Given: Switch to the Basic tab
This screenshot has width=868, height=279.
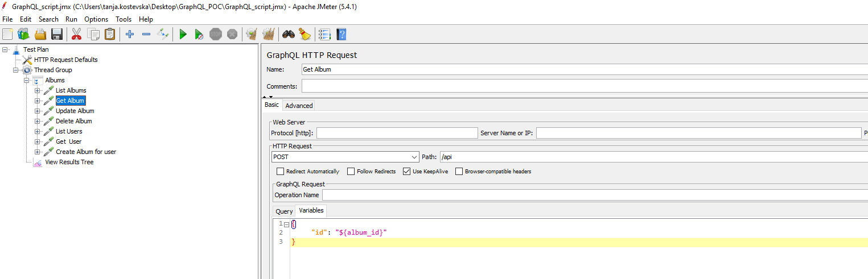Looking at the screenshot, I should [272, 105].
